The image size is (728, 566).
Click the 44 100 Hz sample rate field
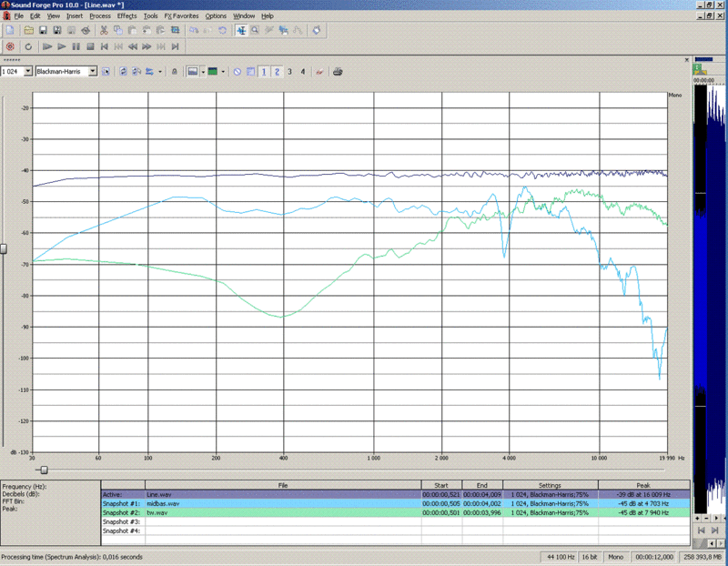(x=560, y=555)
